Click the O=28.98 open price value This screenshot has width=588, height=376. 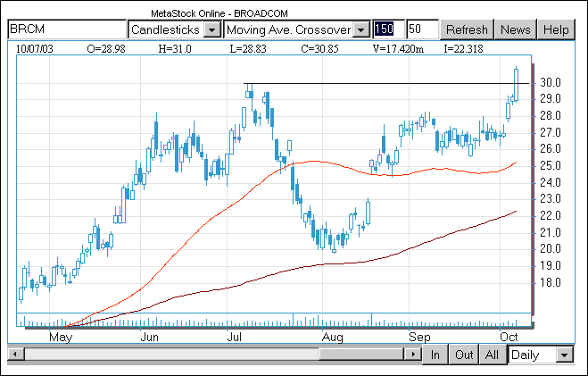106,49
